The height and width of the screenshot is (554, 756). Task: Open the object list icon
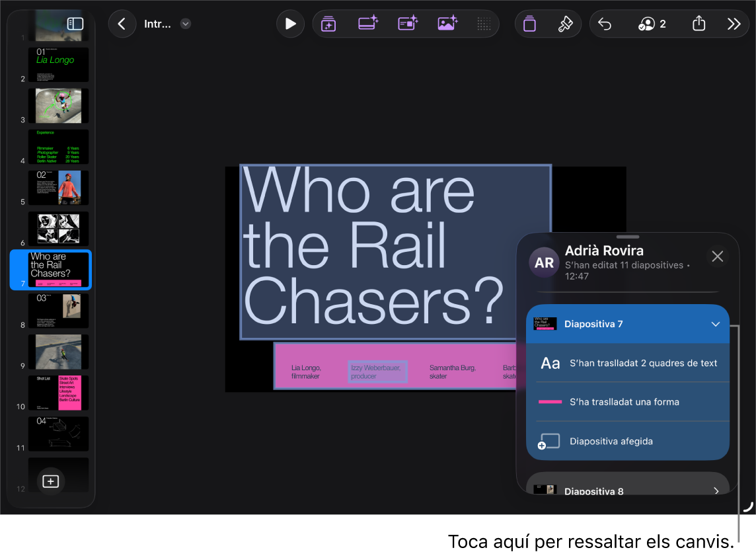point(529,24)
